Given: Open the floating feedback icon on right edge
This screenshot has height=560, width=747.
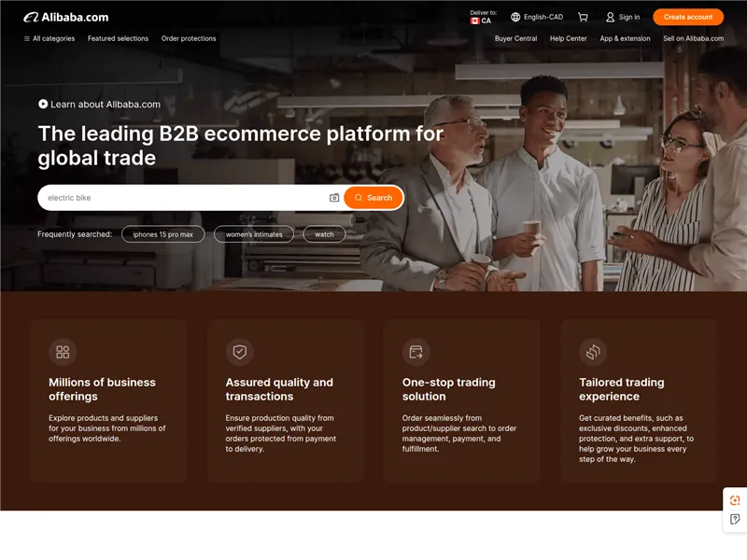Looking at the screenshot, I should (x=734, y=523).
